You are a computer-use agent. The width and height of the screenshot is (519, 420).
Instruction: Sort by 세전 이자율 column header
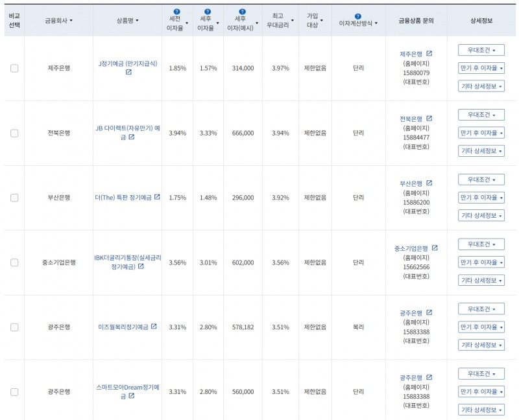tap(177, 23)
